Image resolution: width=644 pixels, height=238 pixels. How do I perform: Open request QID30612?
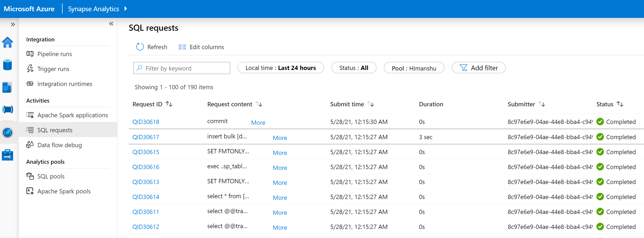(146, 227)
